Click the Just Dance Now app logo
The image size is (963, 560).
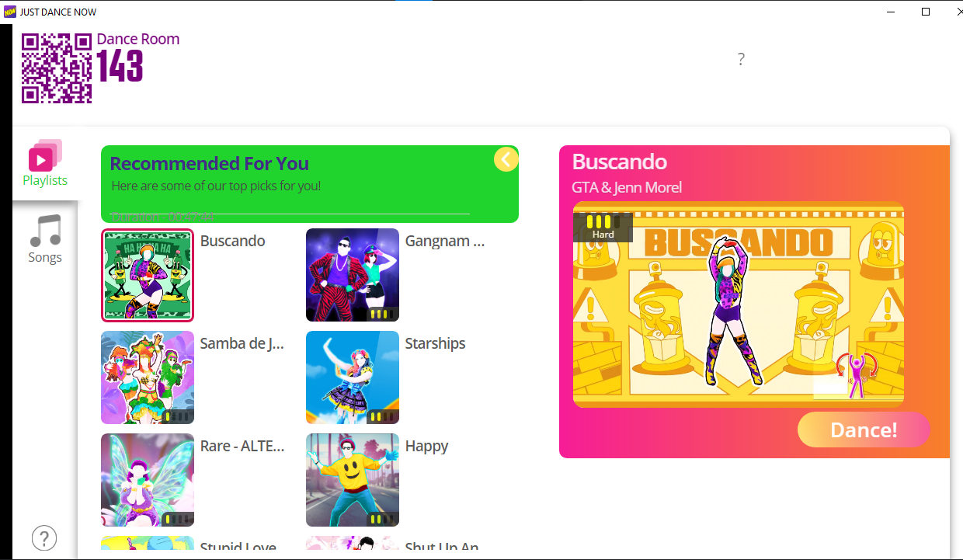coord(9,12)
